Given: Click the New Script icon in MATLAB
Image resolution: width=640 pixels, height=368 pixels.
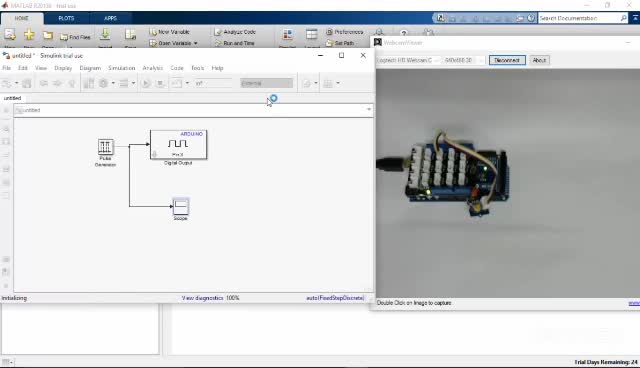Looking at the screenshot, I should point(10,35).
